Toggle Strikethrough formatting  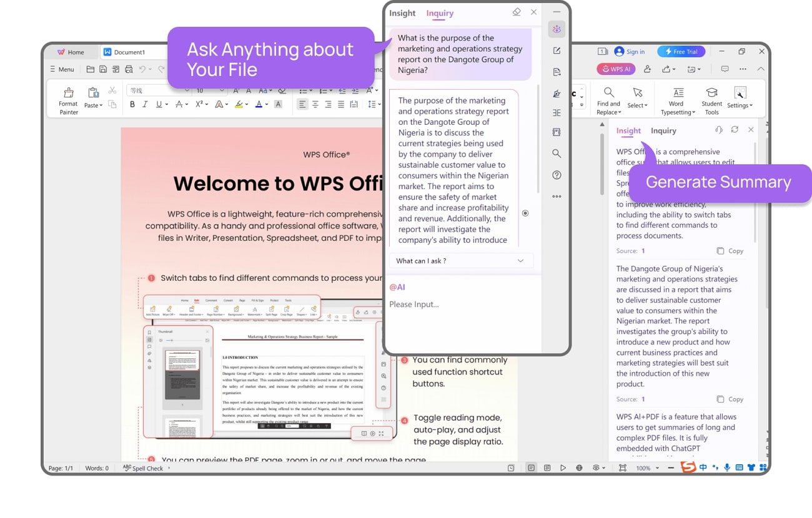tap(179, 105)
